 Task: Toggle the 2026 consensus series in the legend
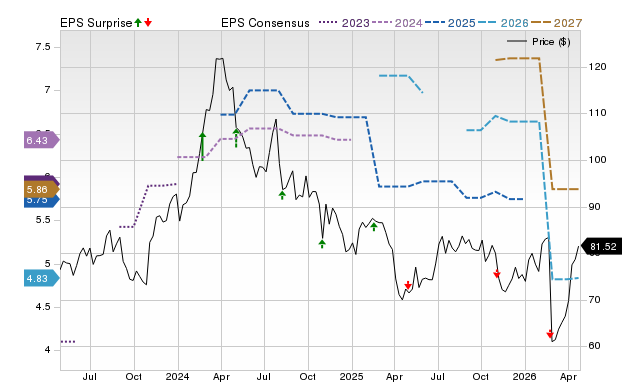click(503, 23)
